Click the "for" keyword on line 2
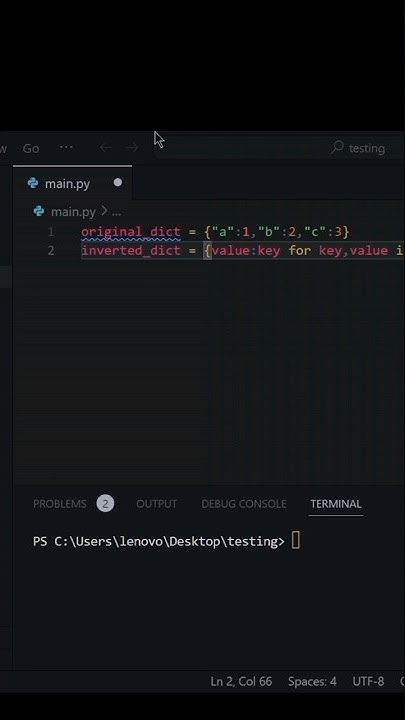The height and width of the screenshot is (720, 405). point(299,251)
